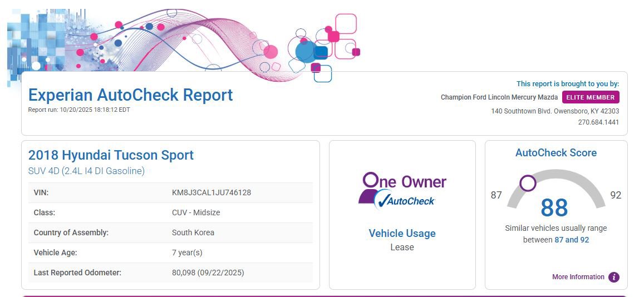Click the dealer address on Southtown Blvd

click(554, 111)
